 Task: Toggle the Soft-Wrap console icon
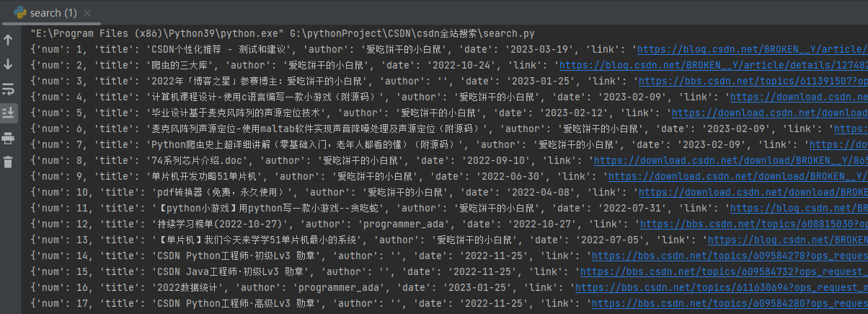point(9,89)
